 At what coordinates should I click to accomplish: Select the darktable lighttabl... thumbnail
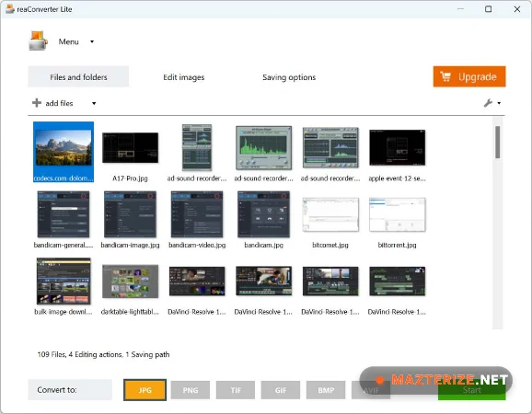(131, 282)
